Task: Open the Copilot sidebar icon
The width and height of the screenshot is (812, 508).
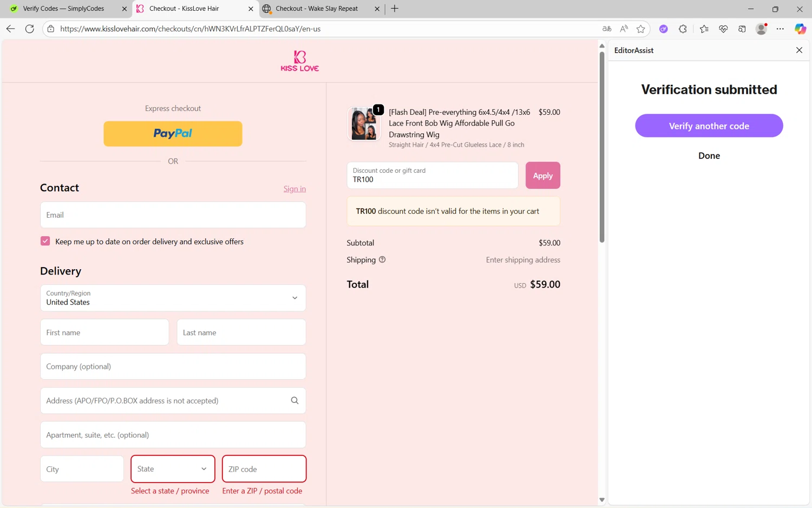Action: coord(800,29)
